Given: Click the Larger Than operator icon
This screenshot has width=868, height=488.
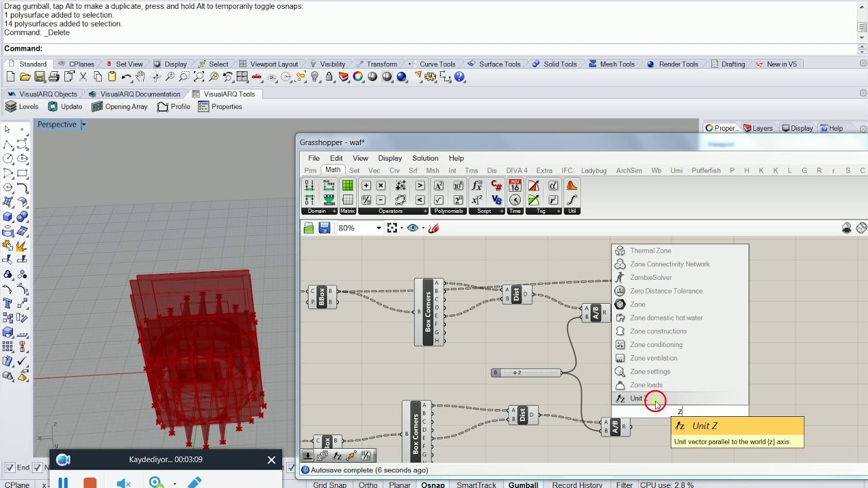Looking at the screenshot, I should (420, 186).
